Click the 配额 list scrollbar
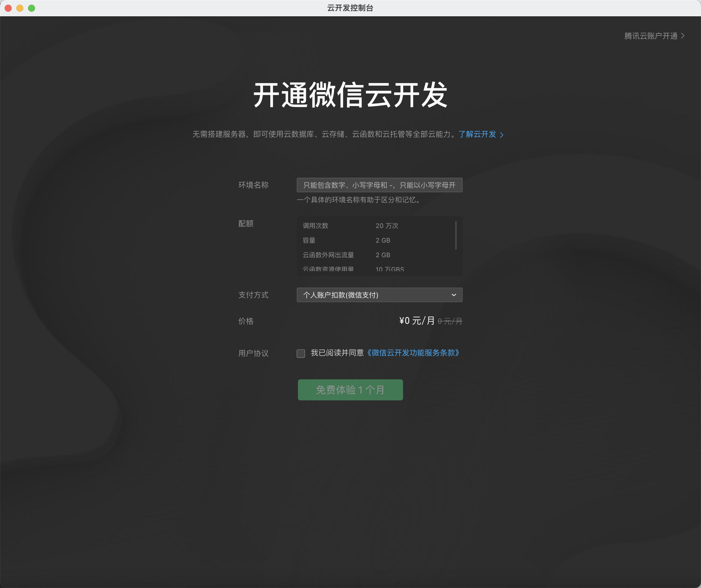This screenshot has width=701, height=588. [x=456, y=235]
